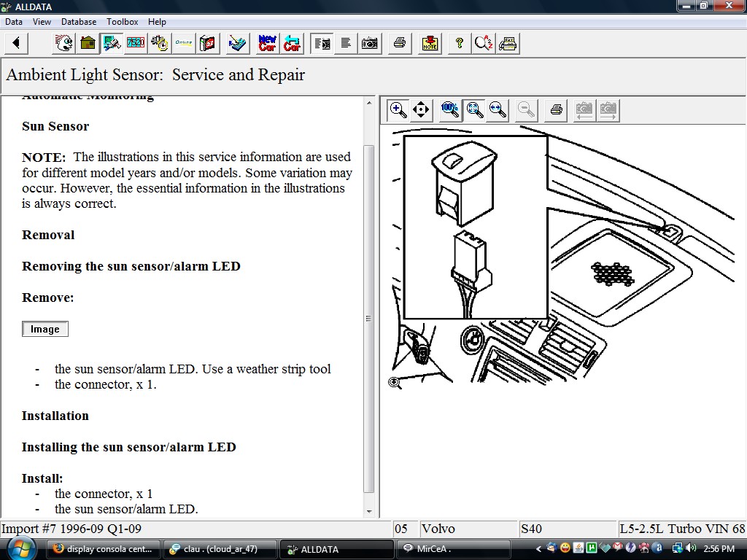The image size is (747, 560).
Task: Click the text pane scroll-down arrow
Action: click(369, 511)
